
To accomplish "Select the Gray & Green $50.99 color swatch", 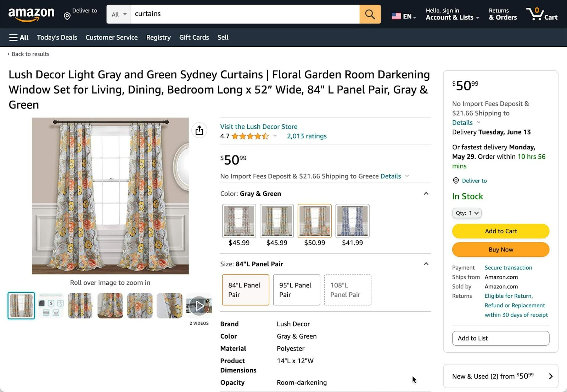I will [314, 220].
